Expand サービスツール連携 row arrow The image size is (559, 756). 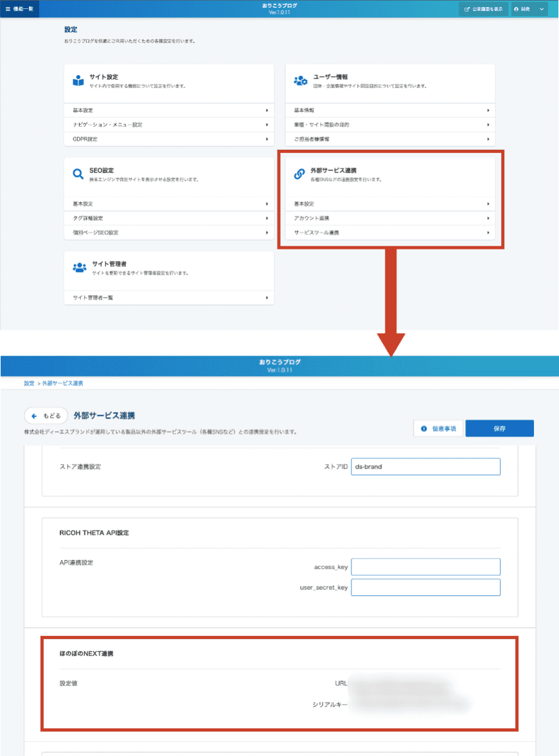(488, 233)
